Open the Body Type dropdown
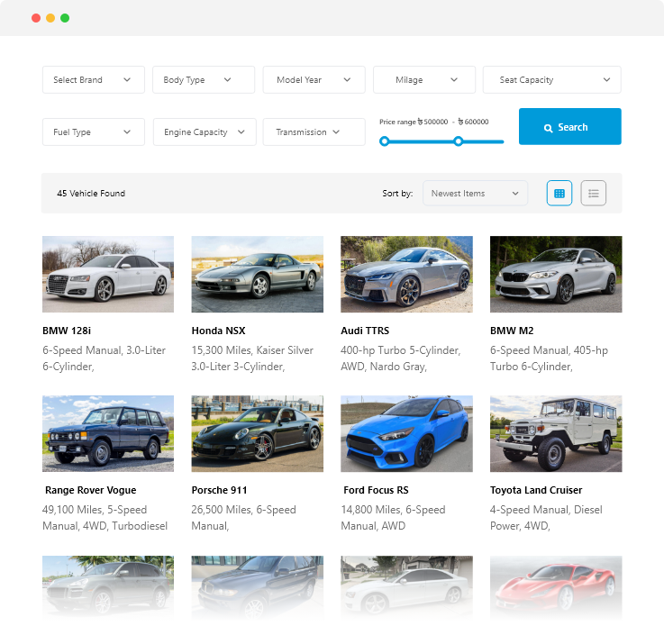The image size is (664, 644). coord(204,79)
